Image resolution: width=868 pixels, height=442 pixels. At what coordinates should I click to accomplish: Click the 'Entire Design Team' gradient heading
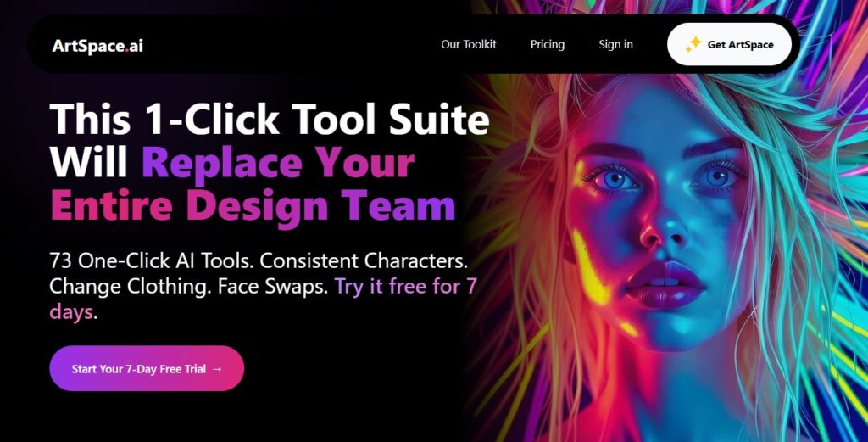coord(253,207)
